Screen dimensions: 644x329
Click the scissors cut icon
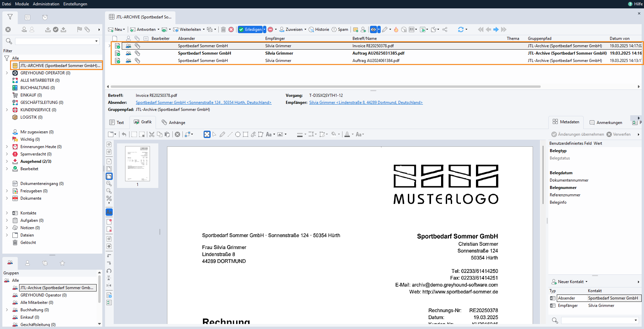(x=152, y=134)
